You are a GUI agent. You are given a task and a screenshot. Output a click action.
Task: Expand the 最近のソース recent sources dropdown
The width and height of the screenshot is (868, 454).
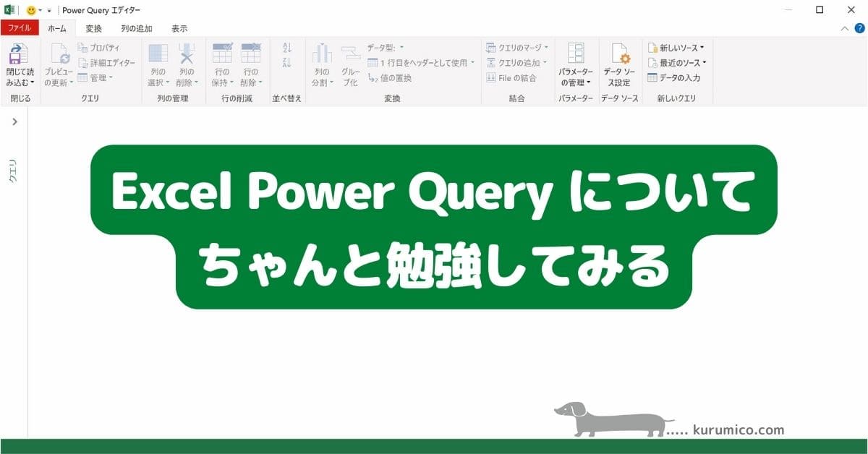point(704,63)
